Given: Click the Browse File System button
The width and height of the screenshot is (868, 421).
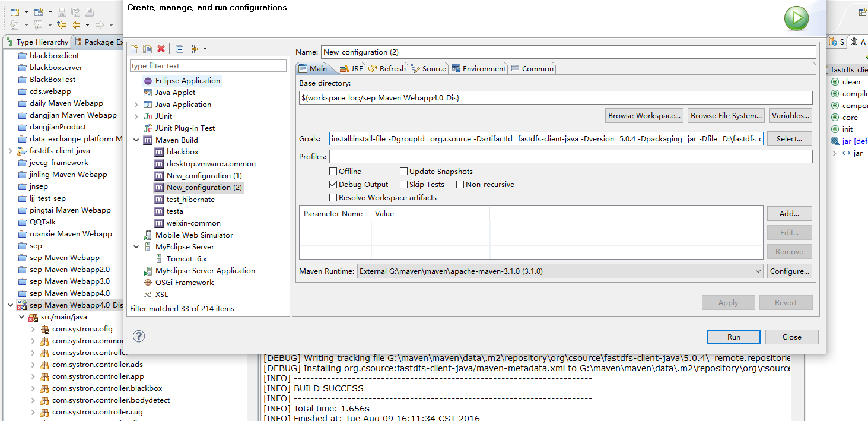Looking at the screenshot, I should [x=726, y=115].
